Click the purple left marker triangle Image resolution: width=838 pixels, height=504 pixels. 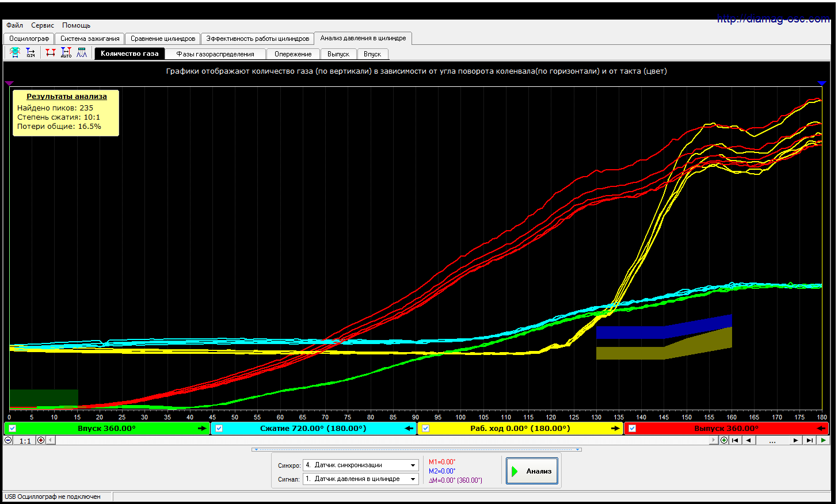pyautogui.click(x=9, y=83)
